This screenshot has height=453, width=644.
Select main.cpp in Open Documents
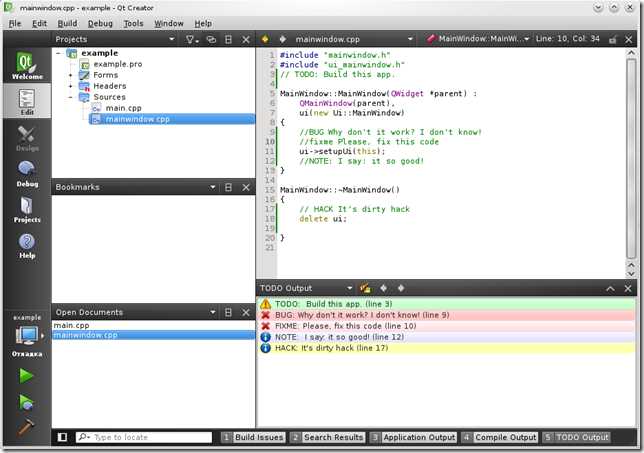point(154,325)
